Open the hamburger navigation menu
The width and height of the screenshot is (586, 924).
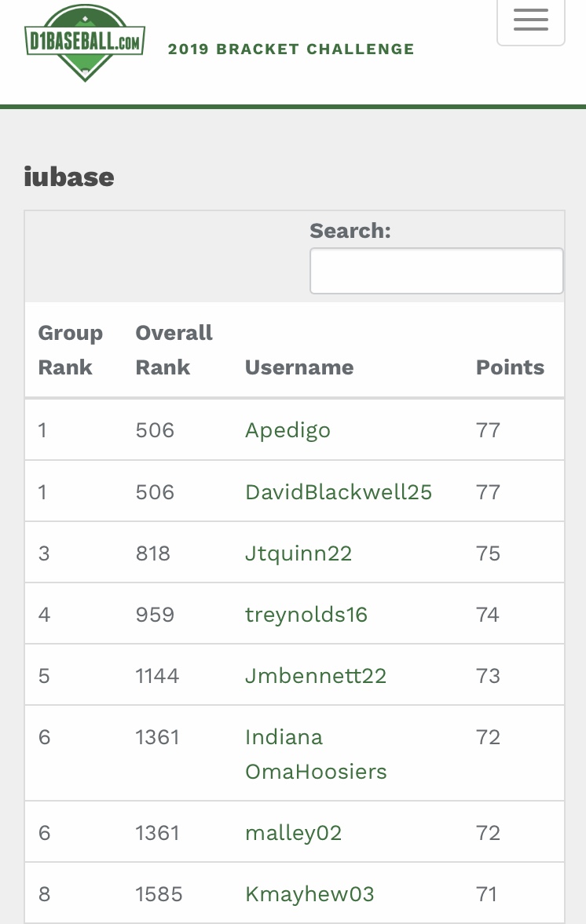coord(530,20)
